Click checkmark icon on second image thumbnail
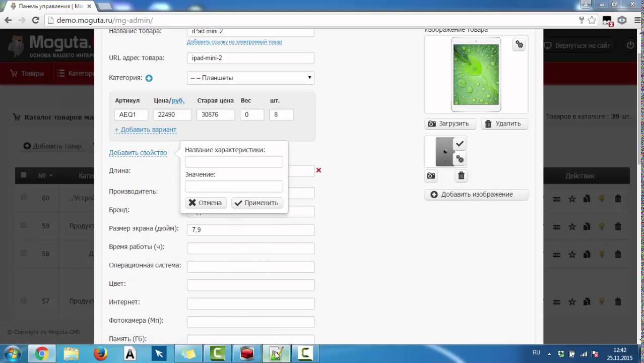This screenshot has width=644, height=363. click(x=460, y=144)
